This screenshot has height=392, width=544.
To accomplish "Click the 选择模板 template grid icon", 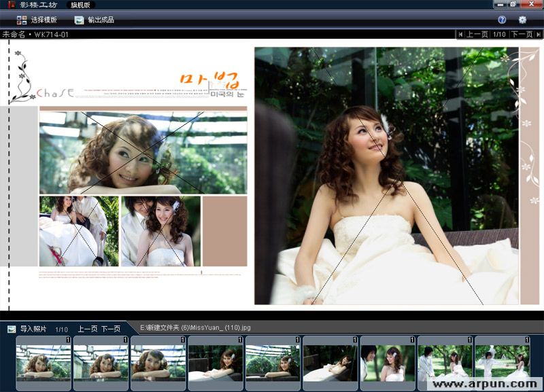I will [22, 20].
